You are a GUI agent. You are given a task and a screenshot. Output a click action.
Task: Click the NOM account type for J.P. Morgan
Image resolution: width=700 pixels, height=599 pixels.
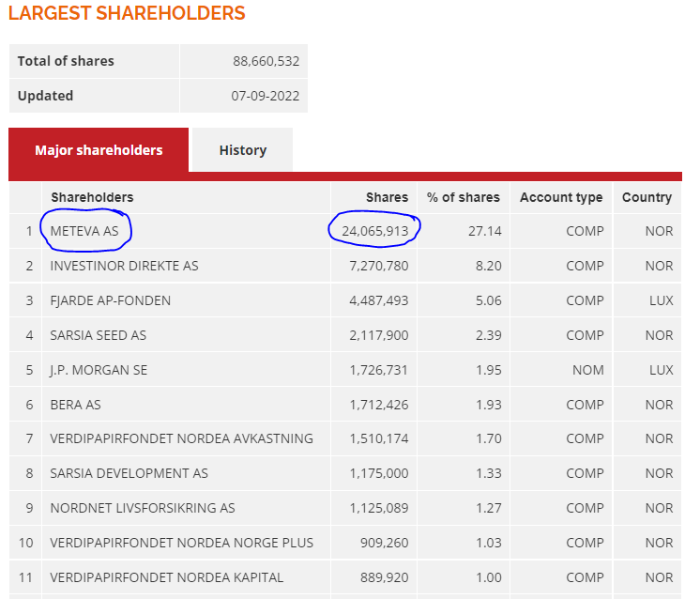click(x=588, y=370)
